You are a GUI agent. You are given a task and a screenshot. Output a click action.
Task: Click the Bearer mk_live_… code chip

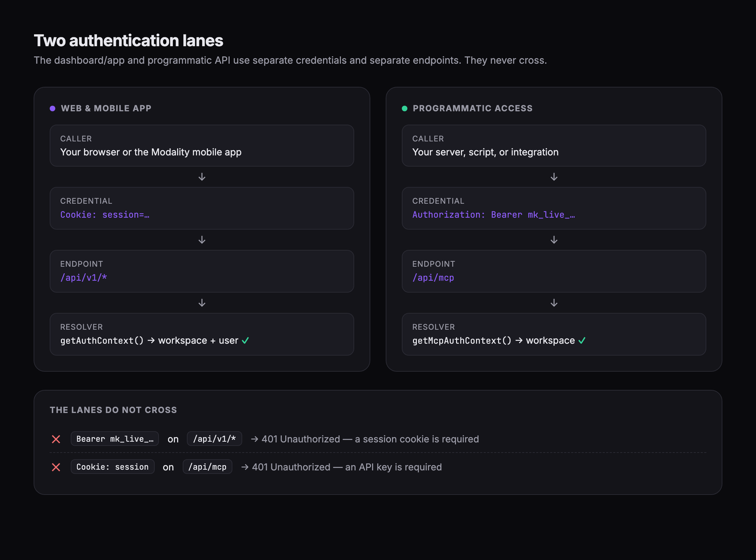coord(115,439)
